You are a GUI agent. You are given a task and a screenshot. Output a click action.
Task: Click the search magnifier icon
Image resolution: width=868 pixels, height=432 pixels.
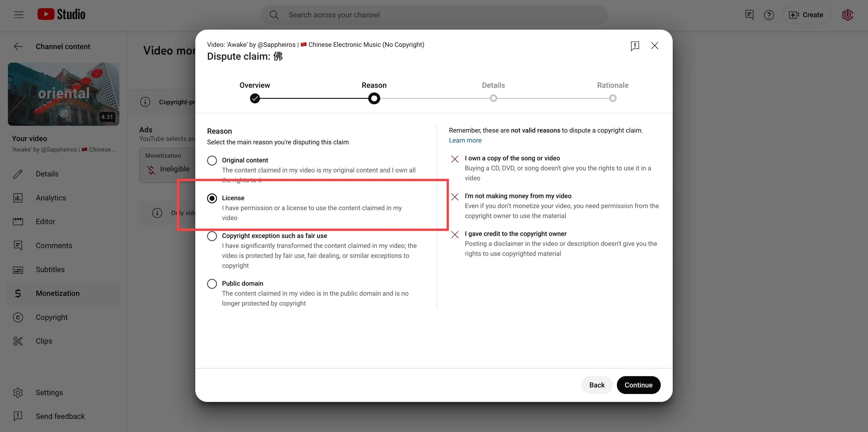point(274,15)
